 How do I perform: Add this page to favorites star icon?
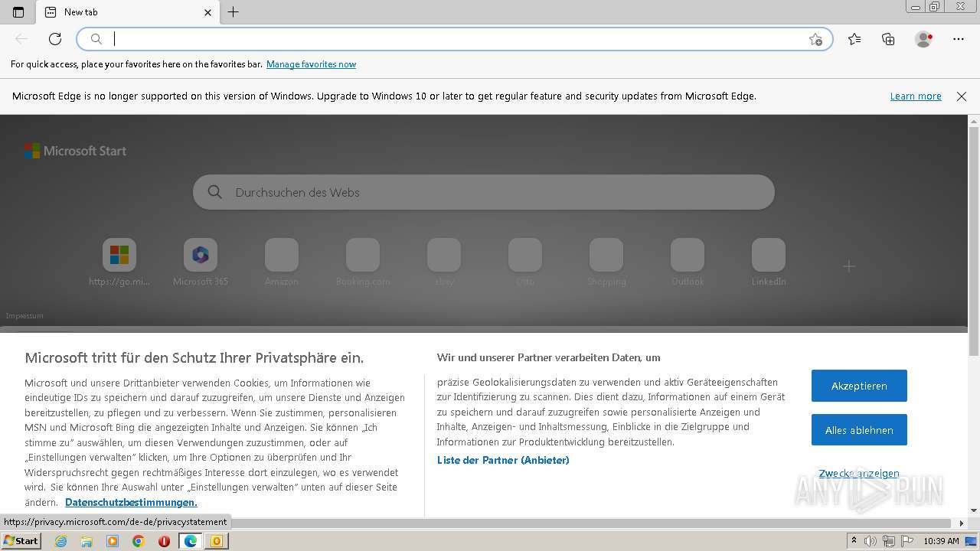815,39
